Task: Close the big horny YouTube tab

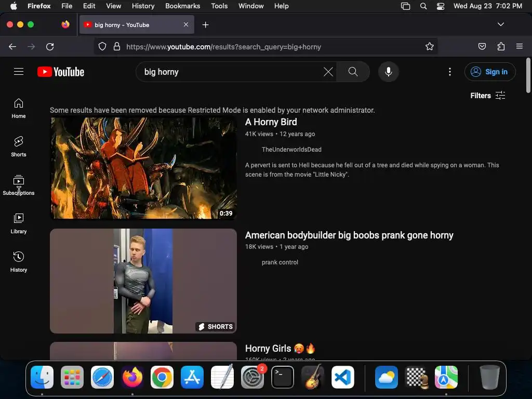Action: tap(186, 24)
